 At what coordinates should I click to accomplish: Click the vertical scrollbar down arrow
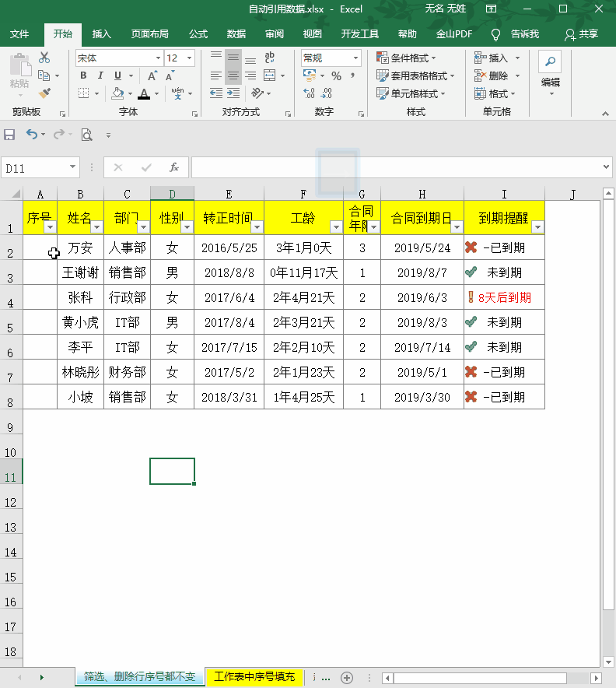(608, 662)
